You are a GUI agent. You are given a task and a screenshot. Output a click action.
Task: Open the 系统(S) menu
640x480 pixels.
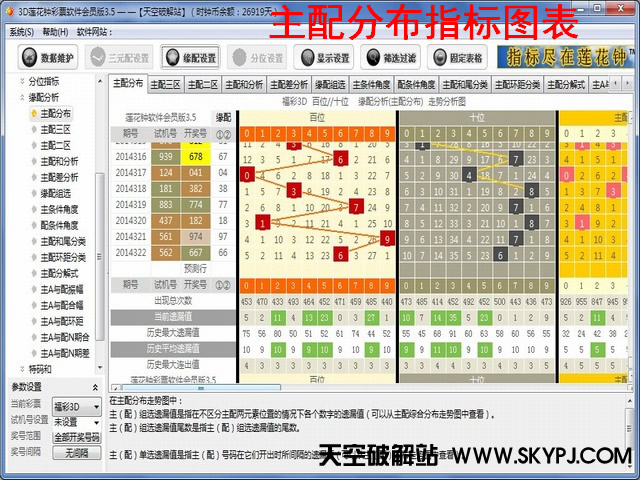click(x=20, y=32)
